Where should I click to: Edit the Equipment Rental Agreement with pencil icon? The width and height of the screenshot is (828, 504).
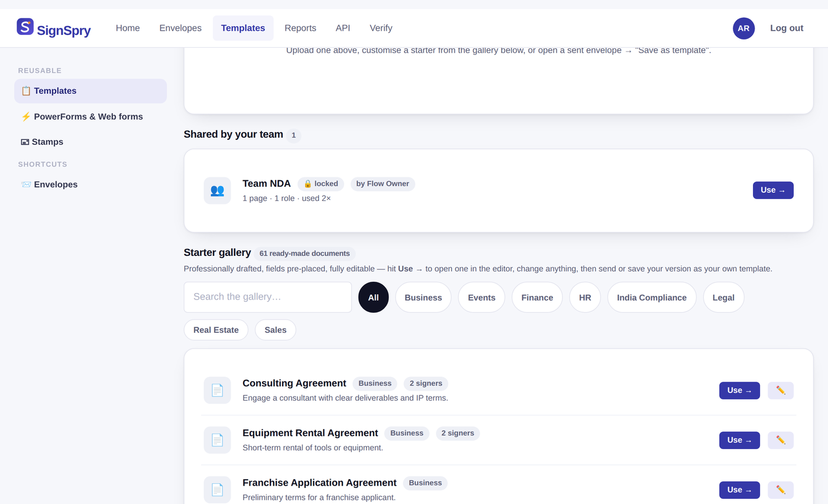(781, 440)
